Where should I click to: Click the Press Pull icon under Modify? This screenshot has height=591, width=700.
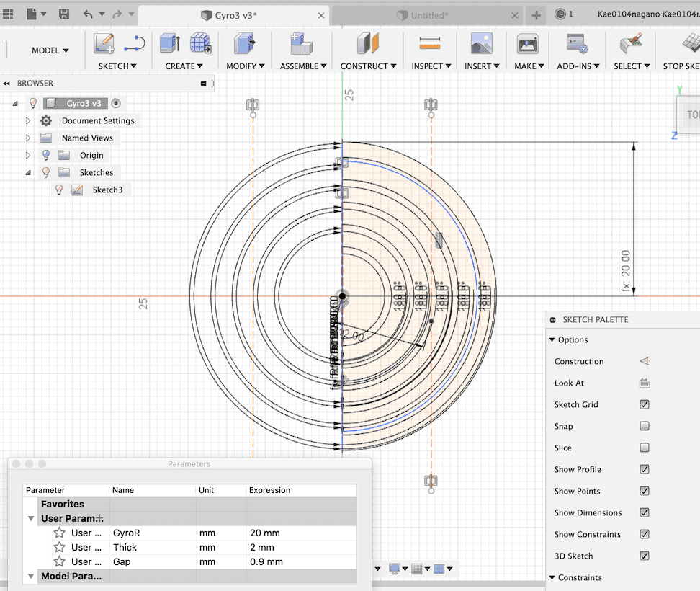[245, 44]
